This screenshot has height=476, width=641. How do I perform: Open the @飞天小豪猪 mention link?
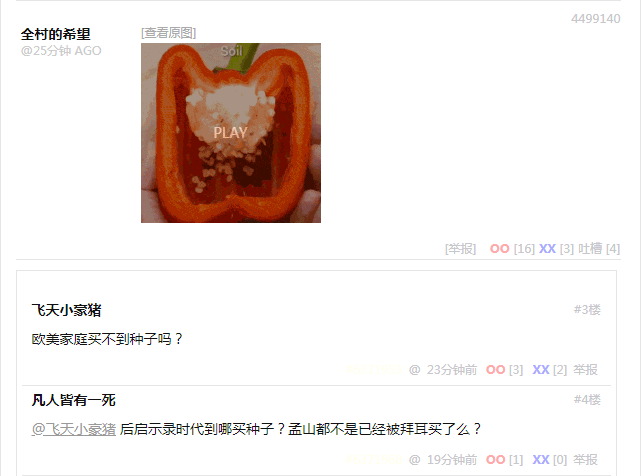(x=74, y=429)
